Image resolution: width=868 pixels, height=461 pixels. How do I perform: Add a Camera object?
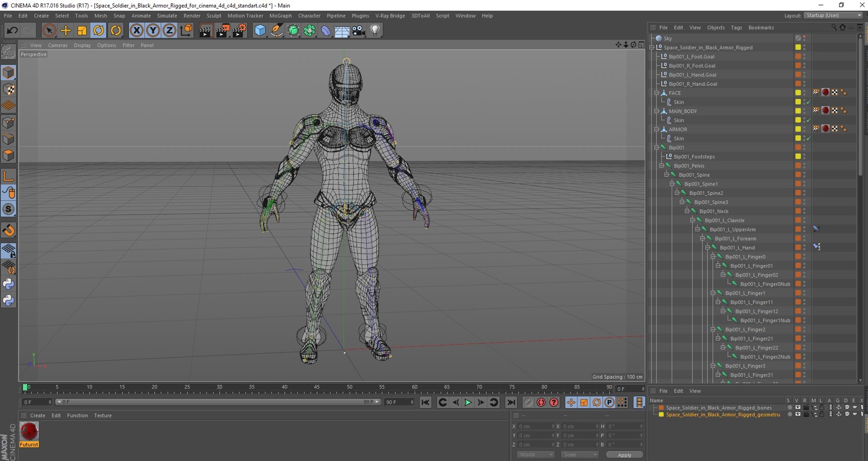point(359,30)
